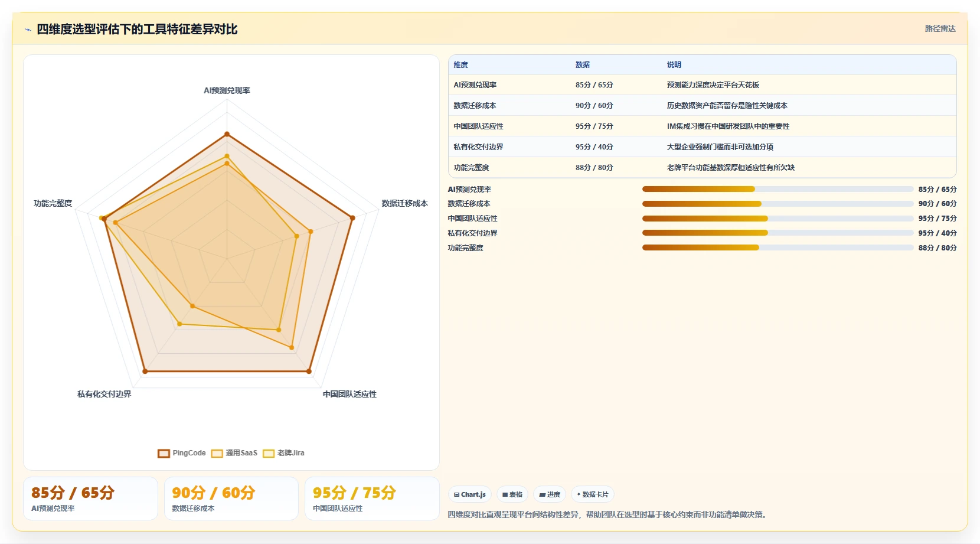Toggle 通用SaaS legend swatch
The image size is (980, 544).
pyautogui.click(x=217, y=453)
